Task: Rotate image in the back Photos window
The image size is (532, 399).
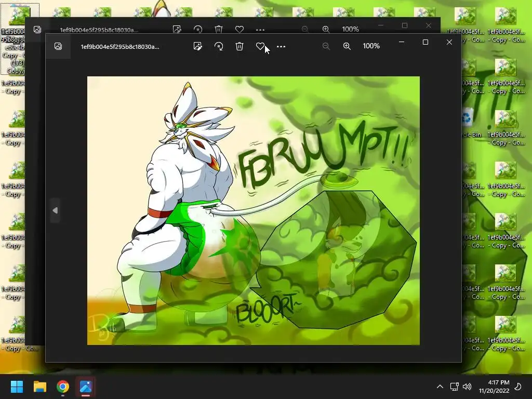Action: pos(198,30)
